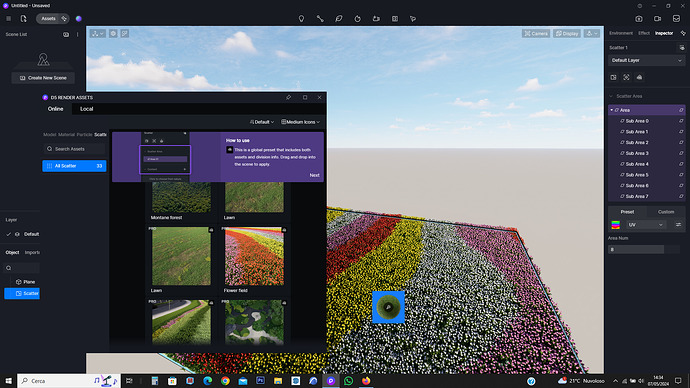Image resolution: width=690 pixels, height=388 pixels.
Task: Open the UV mode dropdown
Action: [x=646, y=225]
